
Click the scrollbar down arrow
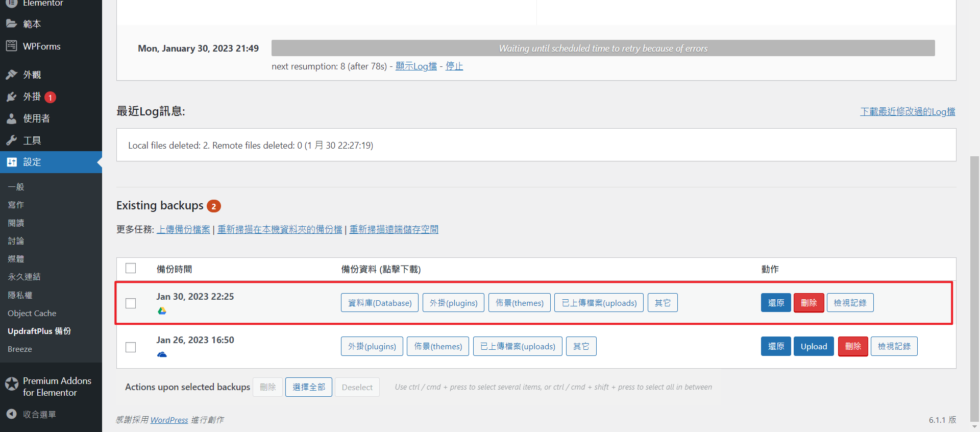(974, 427)
